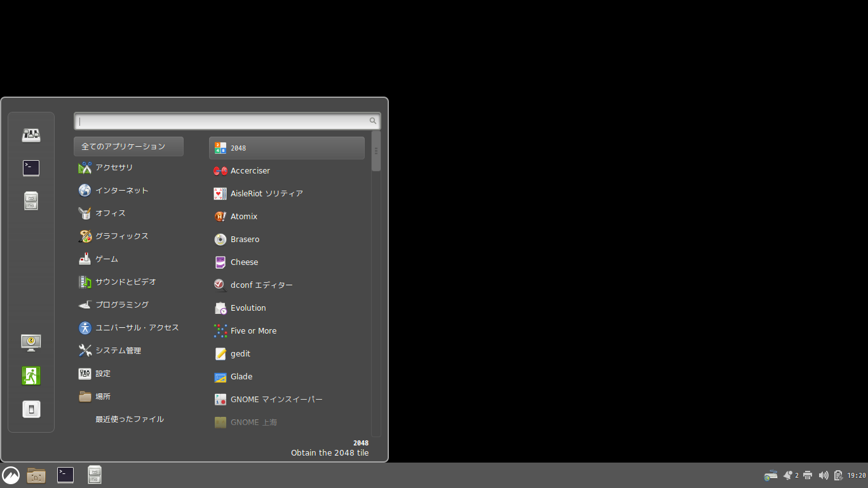Screen dimensions: 868x488
Task: Click the magnifier icon in search box
Action: click(373, 121)
